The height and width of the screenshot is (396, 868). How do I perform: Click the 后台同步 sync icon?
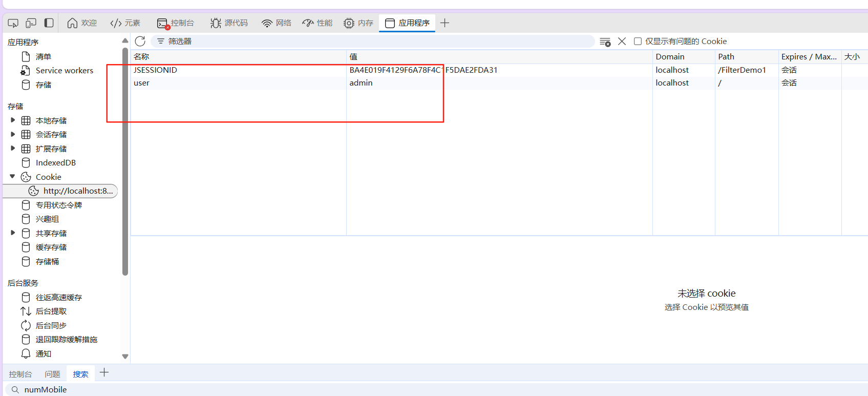(x=26, y=325)
